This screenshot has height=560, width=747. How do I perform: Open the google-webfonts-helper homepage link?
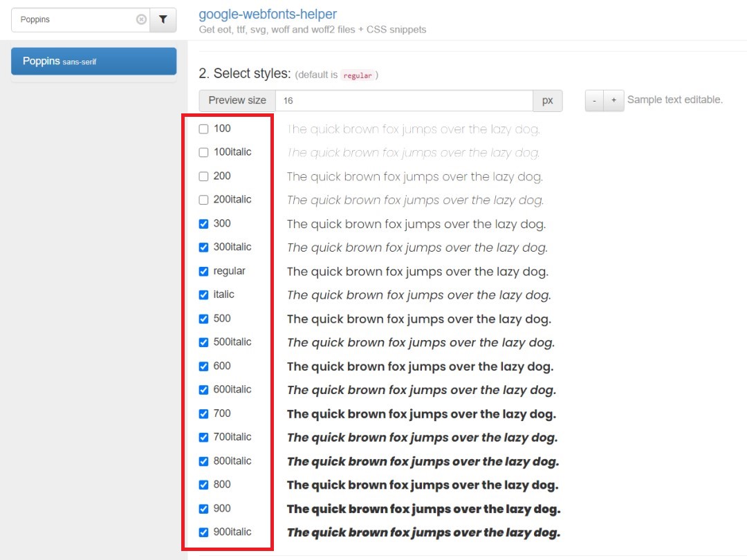point(268,14)
